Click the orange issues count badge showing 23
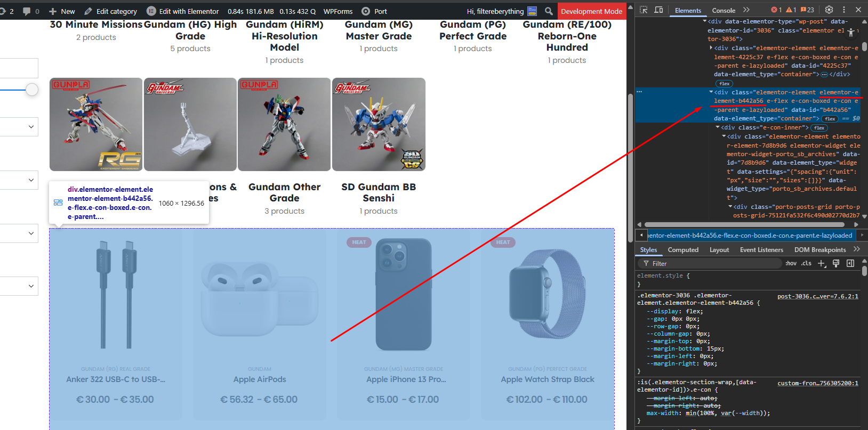 807,10
